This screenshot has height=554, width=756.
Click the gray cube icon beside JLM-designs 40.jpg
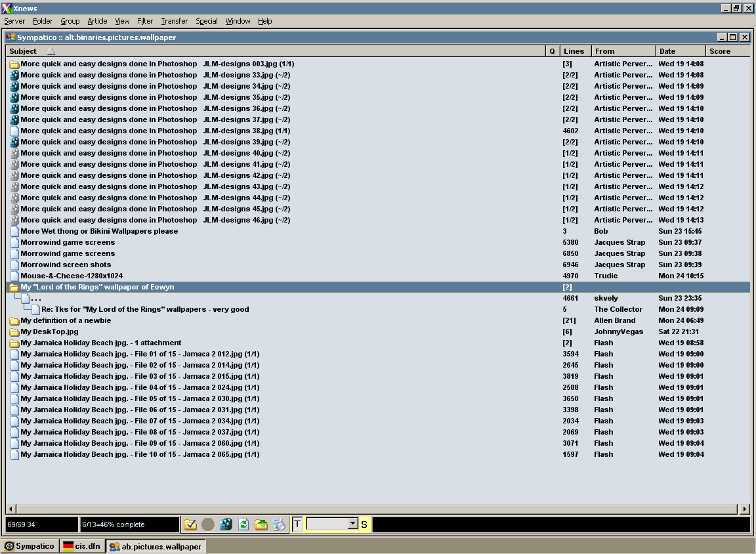point(14,154)
